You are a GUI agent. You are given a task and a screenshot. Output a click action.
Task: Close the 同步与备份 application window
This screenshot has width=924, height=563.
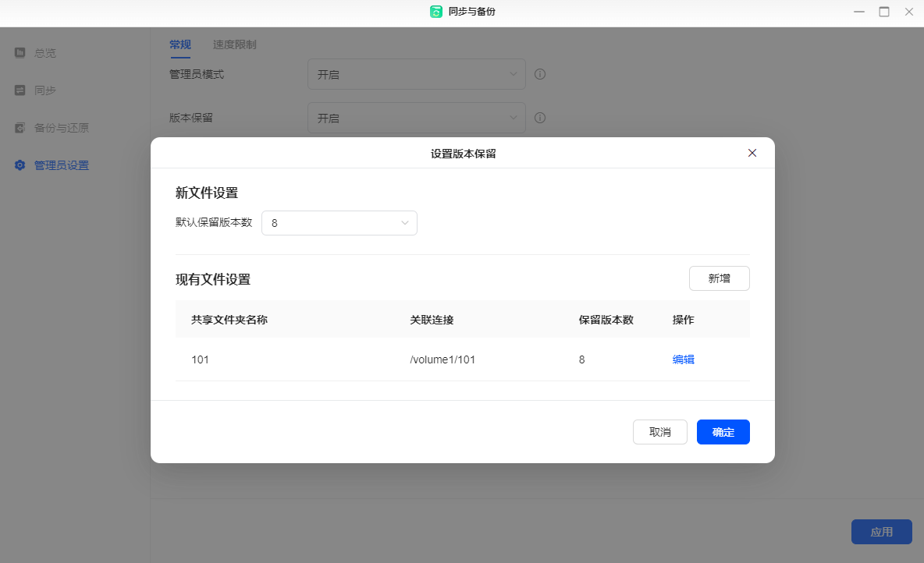point(908,12)
